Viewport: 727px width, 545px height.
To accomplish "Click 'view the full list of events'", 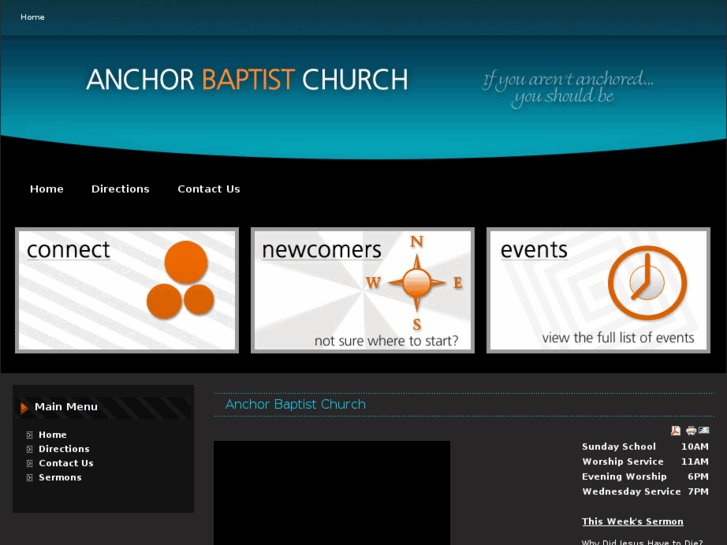I will pos(618,338).
